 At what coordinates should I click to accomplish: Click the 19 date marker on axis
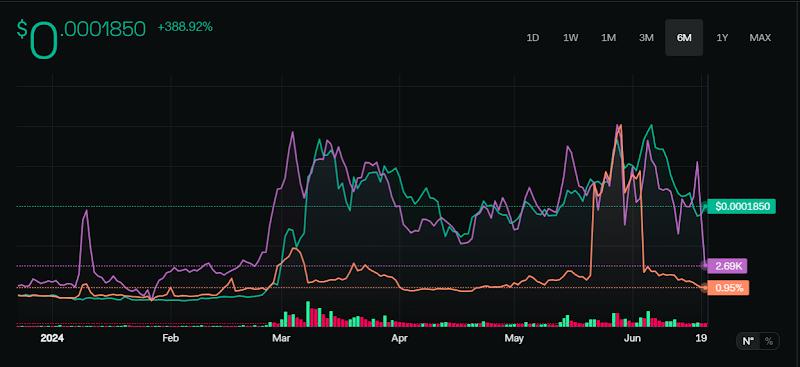(702, 338)
